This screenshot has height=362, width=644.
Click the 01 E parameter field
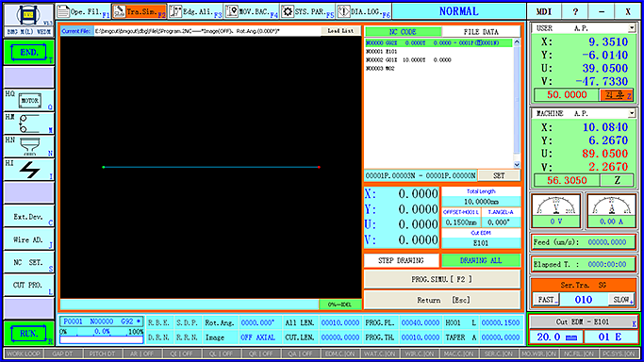point(611,337)
